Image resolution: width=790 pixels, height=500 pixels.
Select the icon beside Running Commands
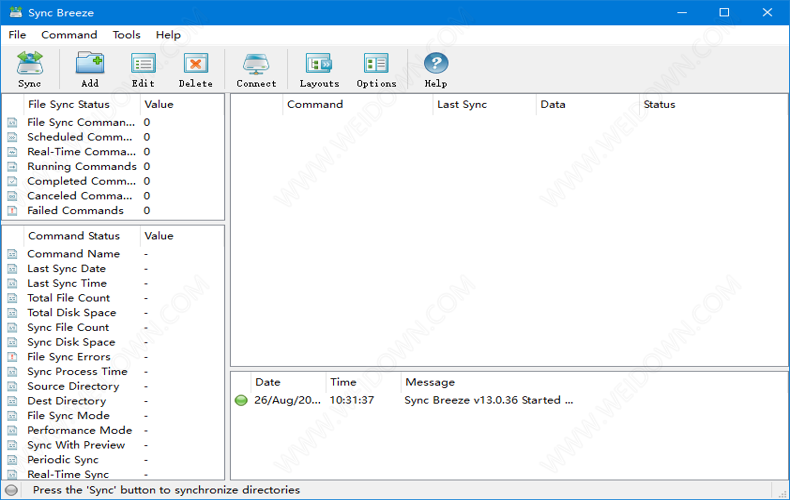click(x=13, y=166)
